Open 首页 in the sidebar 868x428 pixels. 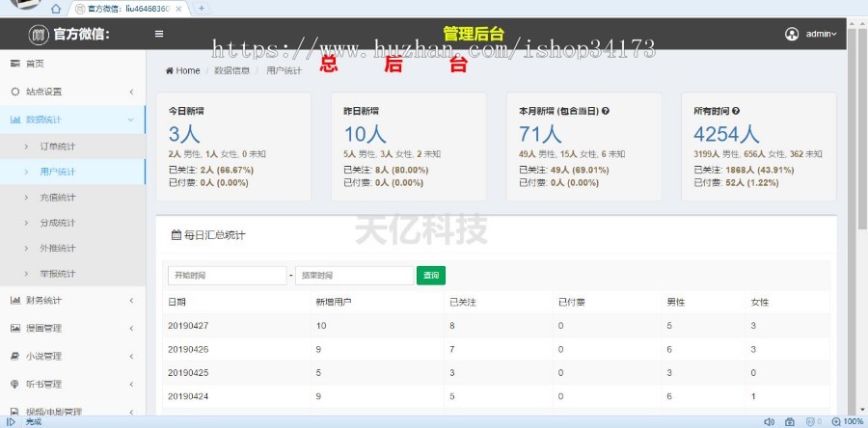[x=72, y=64]
